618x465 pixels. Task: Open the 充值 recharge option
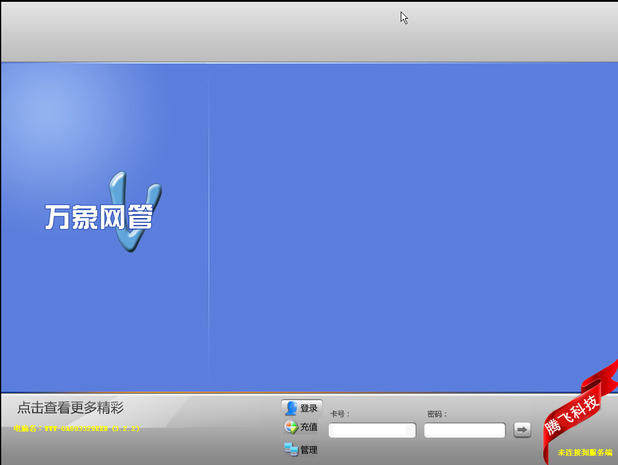point(301,427)
